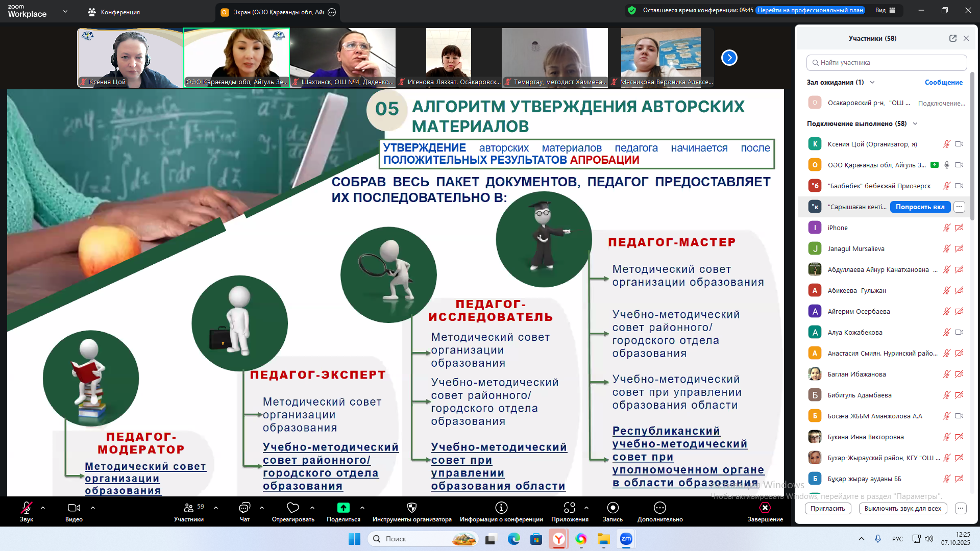Collapse the Waiting room section chevron
Screen dimensions: 980x551
[x=872, y=82]
